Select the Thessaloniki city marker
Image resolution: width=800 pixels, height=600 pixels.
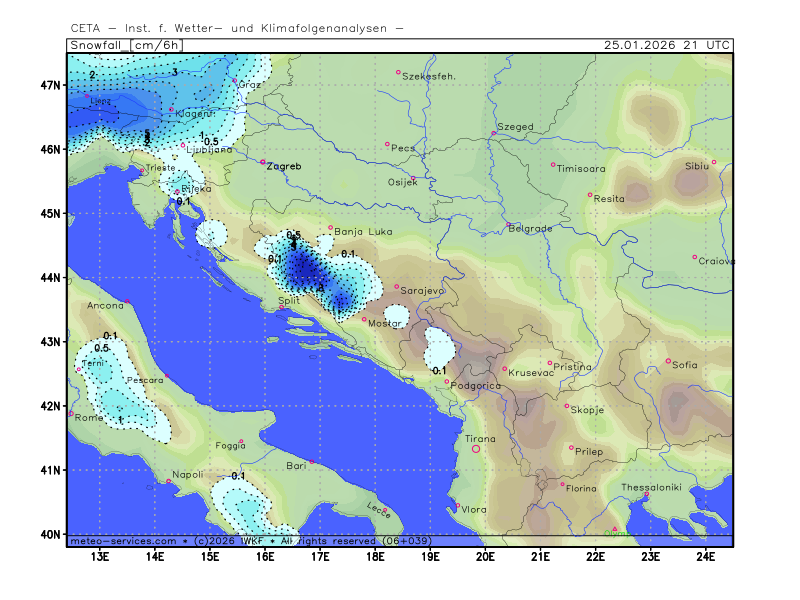[x=647, y=494]
